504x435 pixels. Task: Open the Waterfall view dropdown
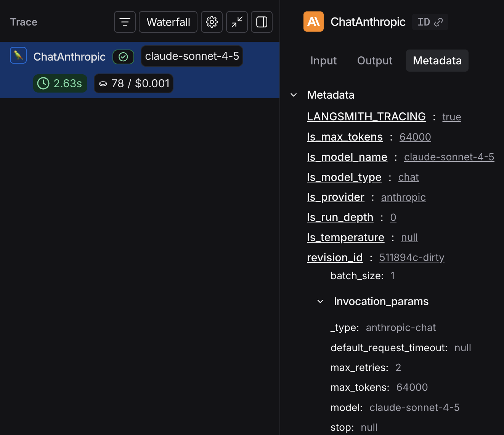(168, 22)
